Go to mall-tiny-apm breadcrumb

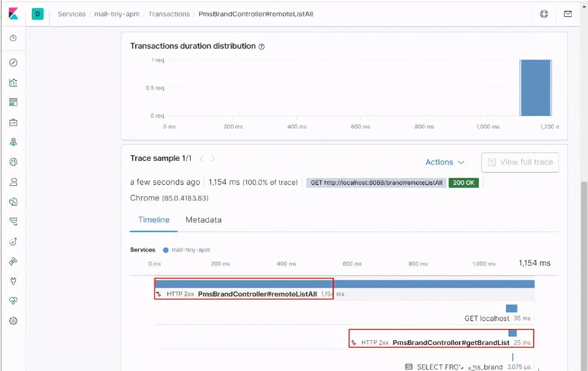coord(116,14)
